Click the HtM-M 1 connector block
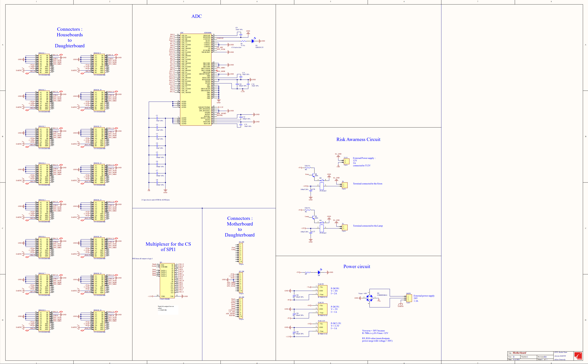This screenshot has height=364, width=588. (x=44, y=64)
